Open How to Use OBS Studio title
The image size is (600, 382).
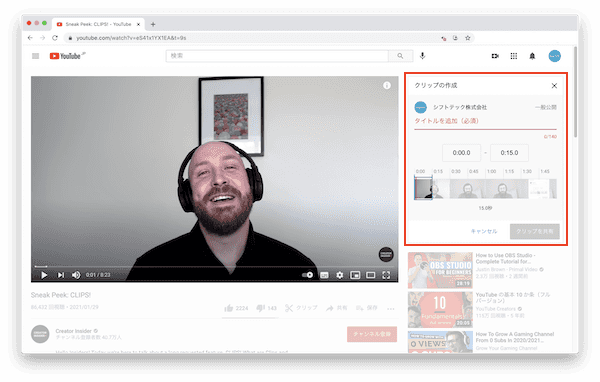[x=505, y=258]
